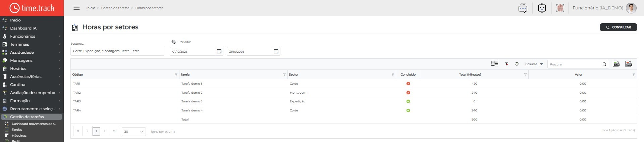644x142 pixels.
Task: Open the Sectores multi-select field
Action: pos(117,51)
